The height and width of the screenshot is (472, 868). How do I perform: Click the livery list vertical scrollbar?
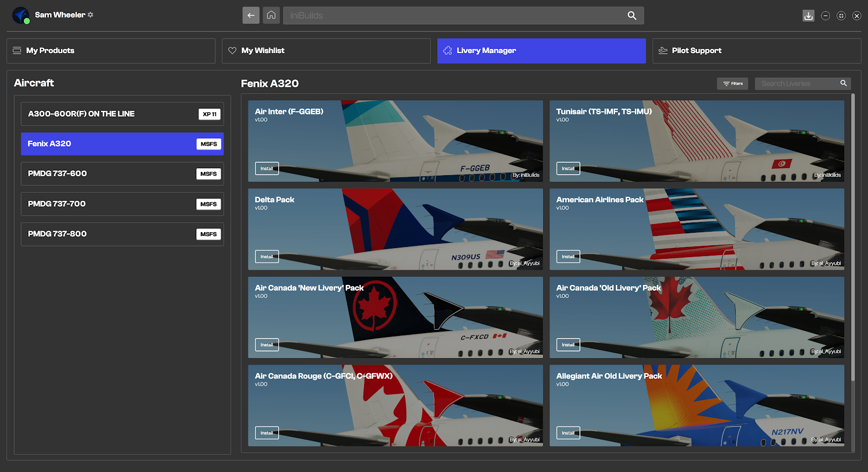click(x=853, y=239)
